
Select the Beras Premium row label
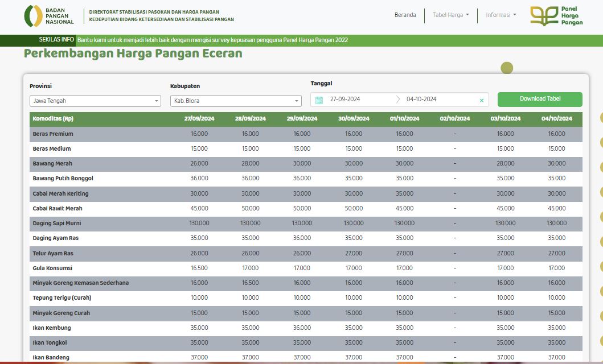tap(53, 134)
